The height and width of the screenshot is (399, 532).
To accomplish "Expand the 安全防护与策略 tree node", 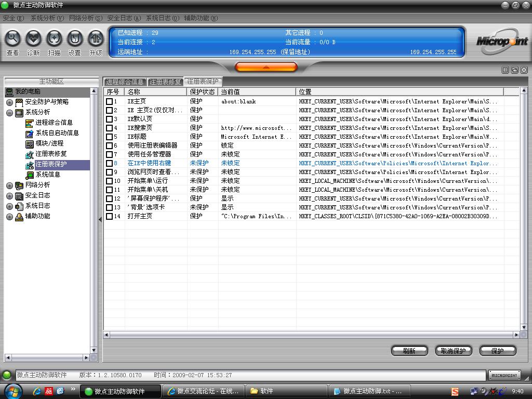I will pyautogui.click(x=9, y=102).
